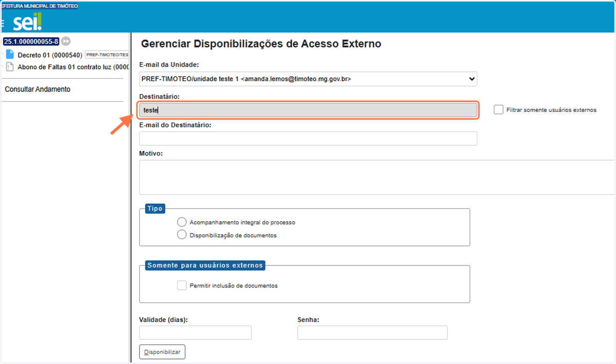Click the Validade (dias) input field
This screenshot has height=364, width=616.
click(x=195, y=333)
